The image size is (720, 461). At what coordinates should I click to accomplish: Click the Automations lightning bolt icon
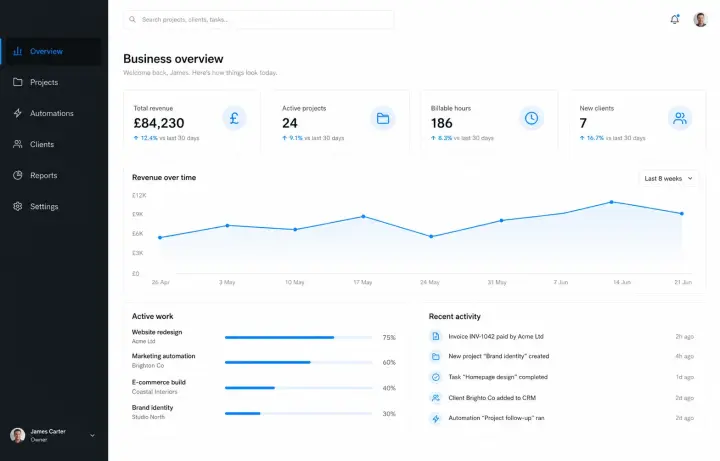(17, 113)
